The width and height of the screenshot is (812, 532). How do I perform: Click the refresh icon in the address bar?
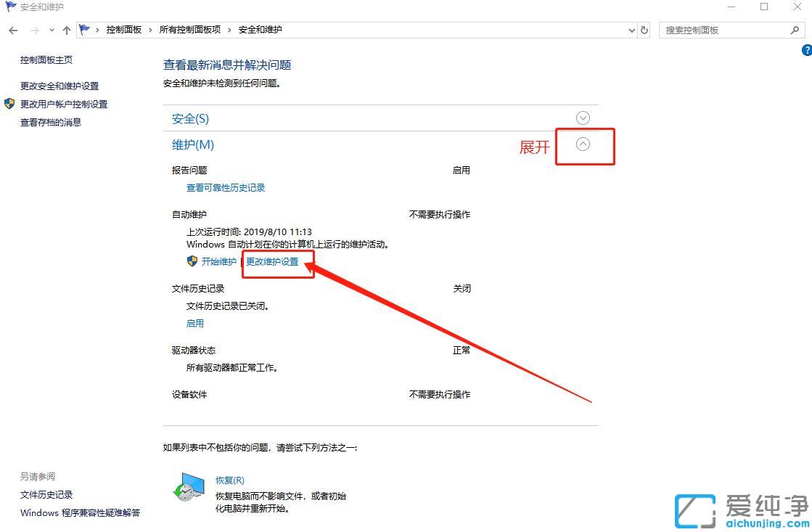(x=644, y=30)
